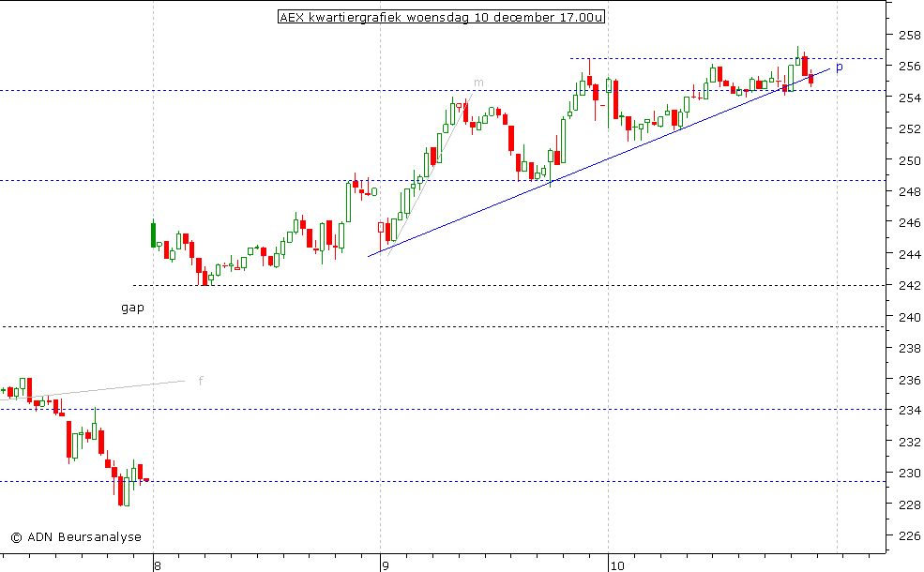Click the © ADN Beursanalyse copyright text
Viewport: 924px width, 572px height.
click(76, 537)
